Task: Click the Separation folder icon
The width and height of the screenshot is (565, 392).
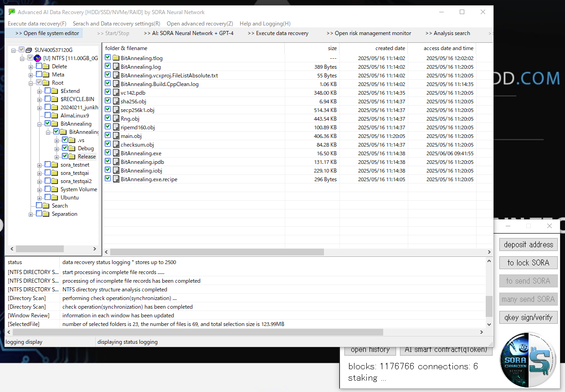Action: [x=46, y=214]
